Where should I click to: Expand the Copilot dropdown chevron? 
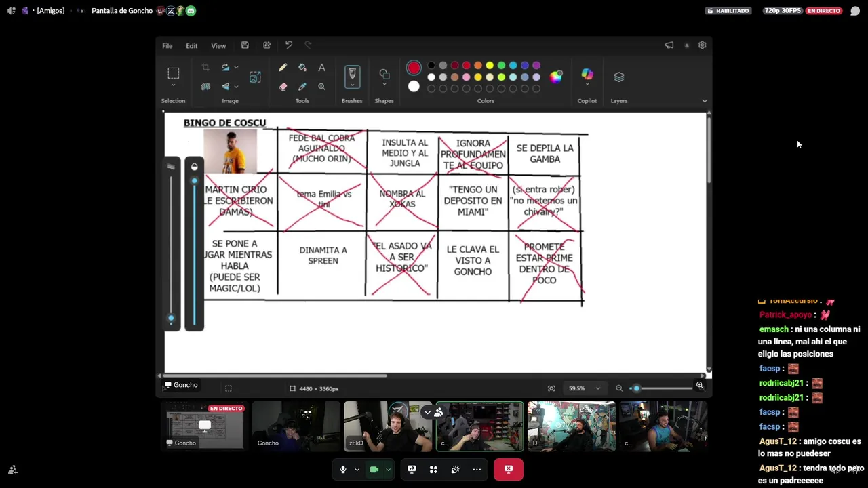click(587, 85)
